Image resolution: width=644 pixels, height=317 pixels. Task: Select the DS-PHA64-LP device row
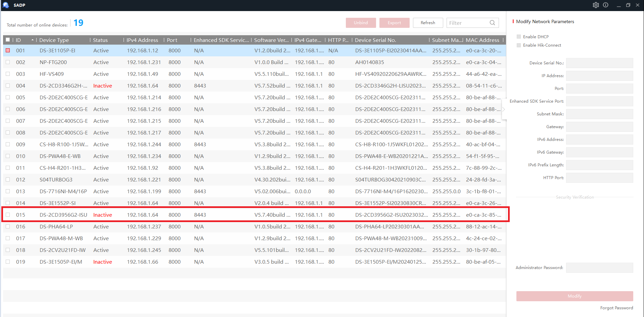coord(254,226)
